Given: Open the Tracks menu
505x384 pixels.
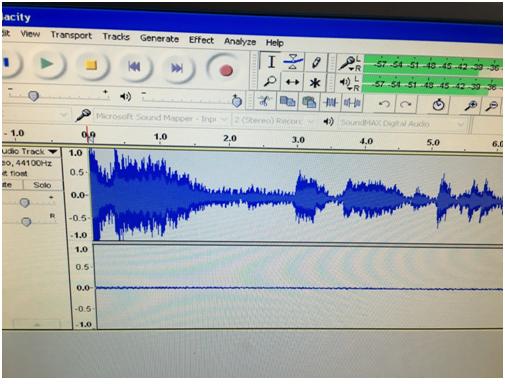Looking at the screenshot, I should pyautogui.click(x=116, y=36).
